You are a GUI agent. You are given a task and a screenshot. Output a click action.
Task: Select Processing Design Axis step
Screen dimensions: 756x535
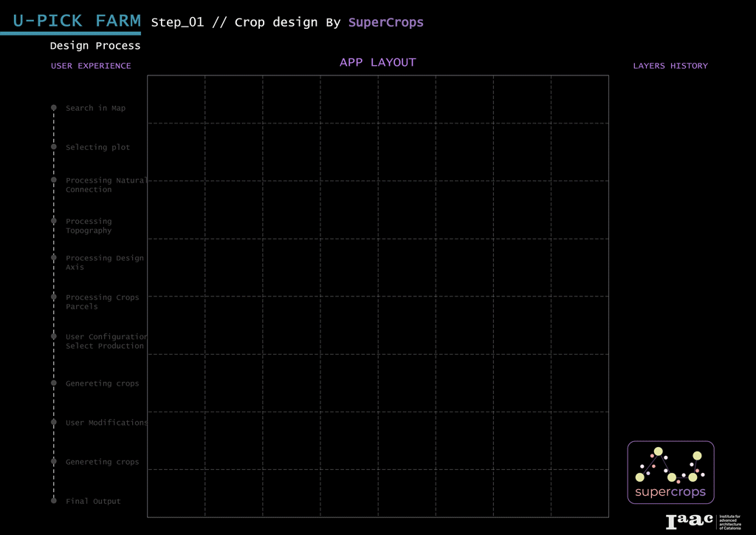[x=104, y=263]
